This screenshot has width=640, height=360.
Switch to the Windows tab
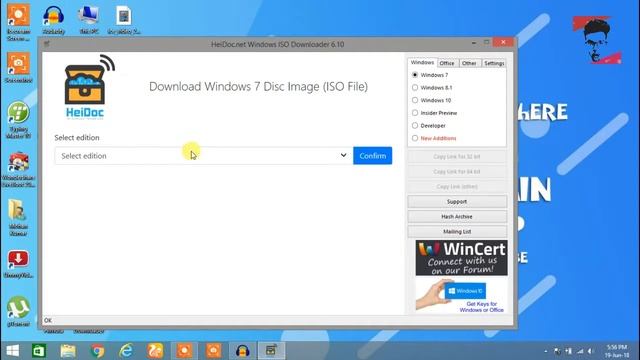click(422, 63)
